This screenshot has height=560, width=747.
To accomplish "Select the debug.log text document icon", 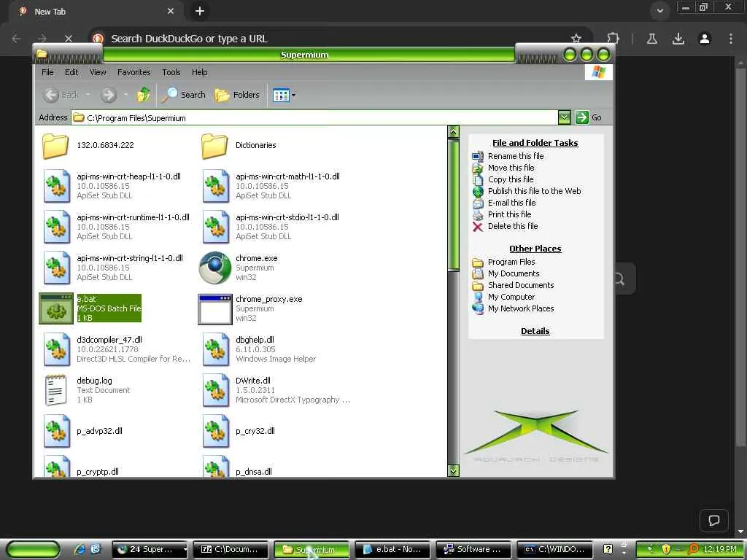I will 55,390.
